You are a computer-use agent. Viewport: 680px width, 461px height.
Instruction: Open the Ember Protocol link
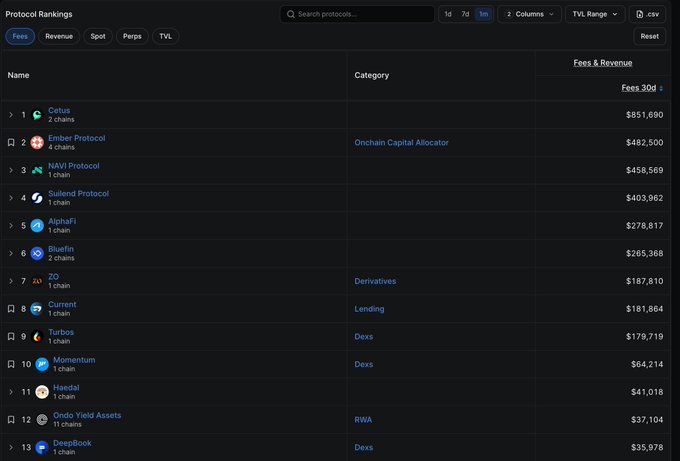tap(77, 138)
